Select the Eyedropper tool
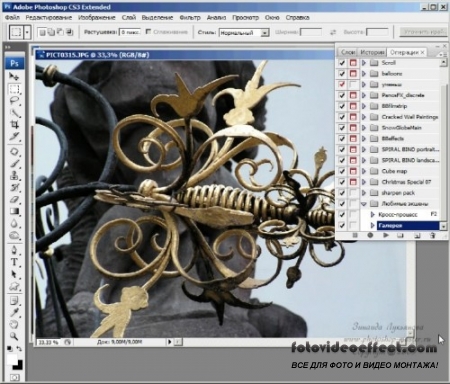 point(14,312)
